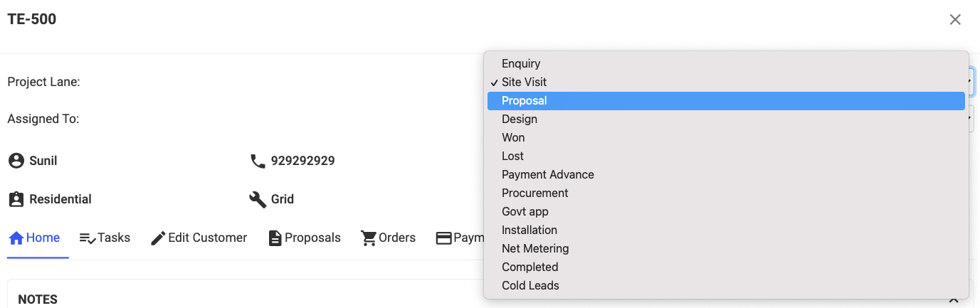Pick the Design lane option

coord(520,120)
